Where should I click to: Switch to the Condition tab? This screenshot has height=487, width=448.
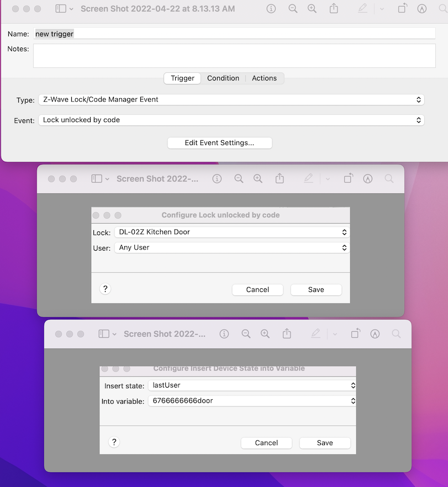click(223, 78)
